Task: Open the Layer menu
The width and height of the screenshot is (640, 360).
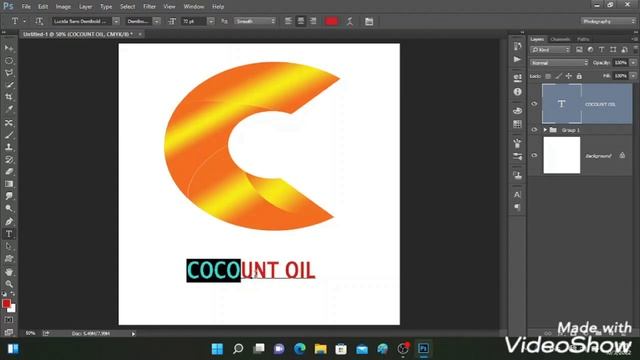Action: [x=85, y=7]
